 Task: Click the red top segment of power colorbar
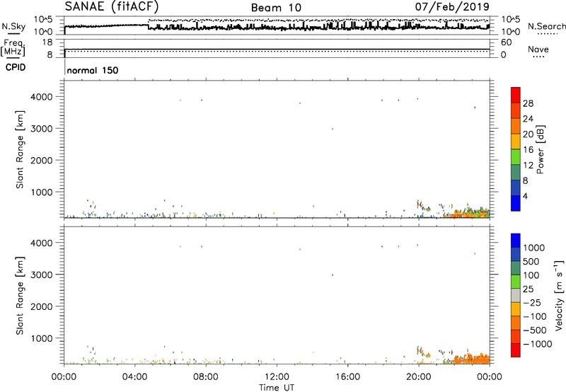tap(516, 95)
